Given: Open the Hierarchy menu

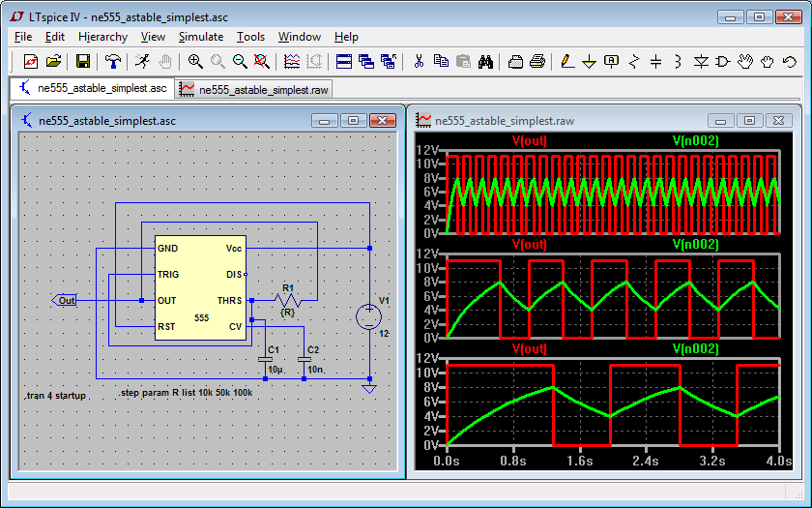Looking at the screenshot, I should click(103, 37).
